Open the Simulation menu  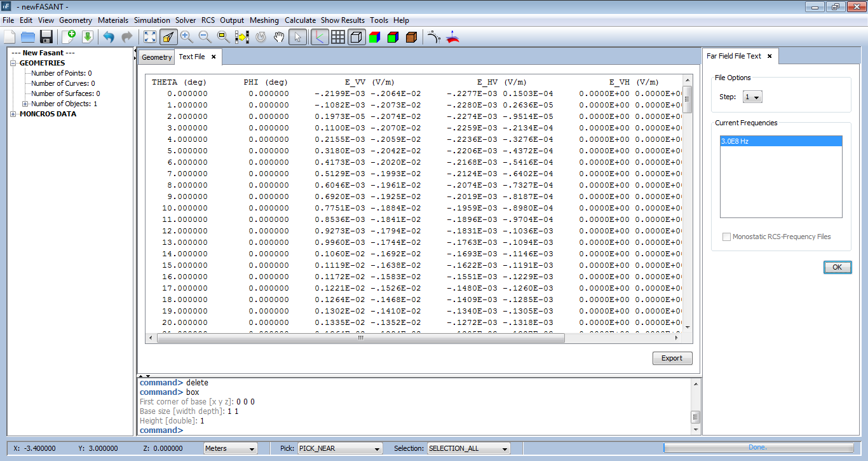152,20
